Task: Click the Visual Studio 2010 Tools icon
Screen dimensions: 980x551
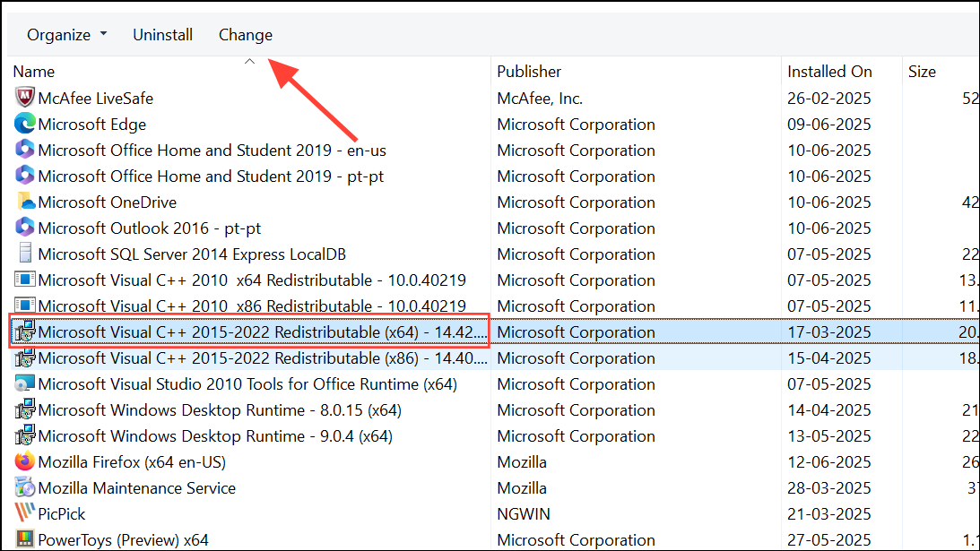Action: tap(24, 383)
